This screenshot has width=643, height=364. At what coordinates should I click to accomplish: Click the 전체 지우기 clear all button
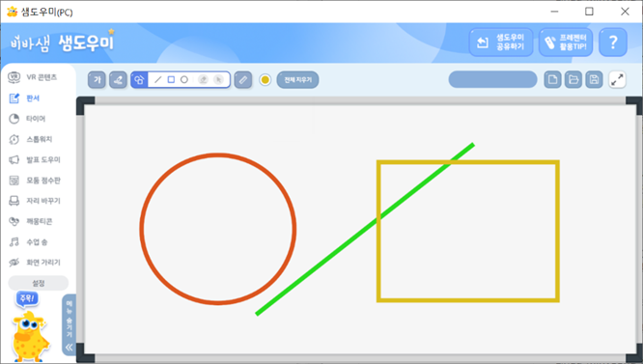point(297,79)
